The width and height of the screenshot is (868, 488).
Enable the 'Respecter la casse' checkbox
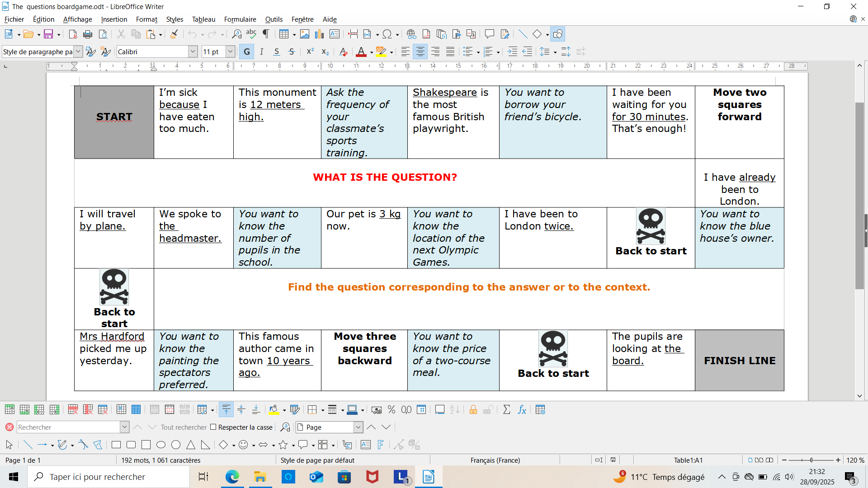[x=214, y=427]
